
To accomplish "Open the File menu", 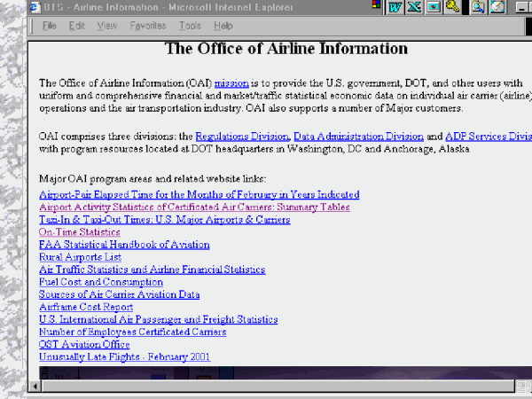I will 50,27.
